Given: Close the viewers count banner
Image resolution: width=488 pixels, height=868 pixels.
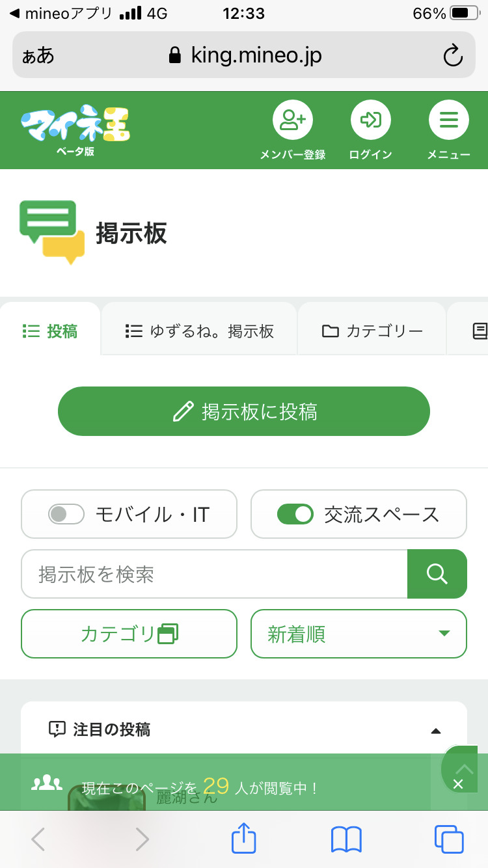Looking at the screenshot, I should pos(458,784).
